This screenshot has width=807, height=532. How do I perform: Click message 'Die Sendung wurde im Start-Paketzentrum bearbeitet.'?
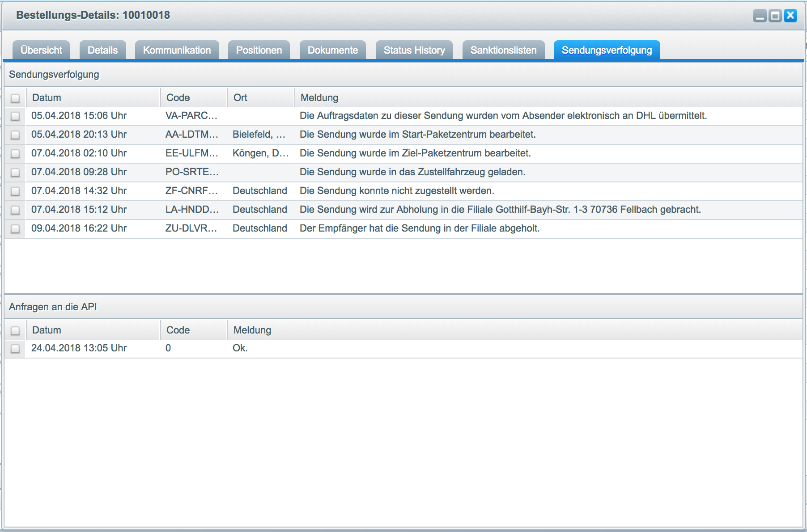point(418,135)
